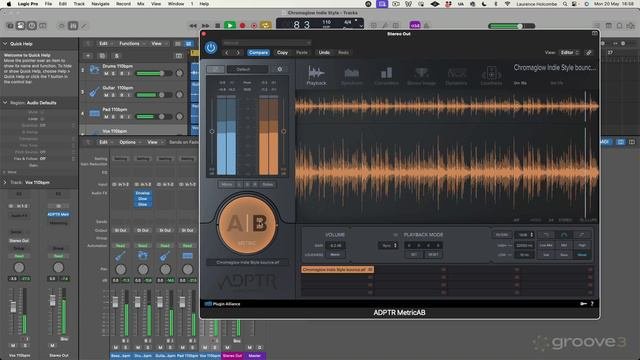Click the big orange A|B switch
This screenshot has width=640, height=360.
click(247, 224)
